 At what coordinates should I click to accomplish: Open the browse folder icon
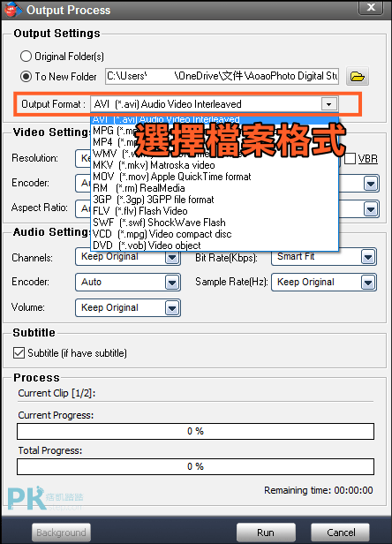pyautogui.click(x=358, y=76)
